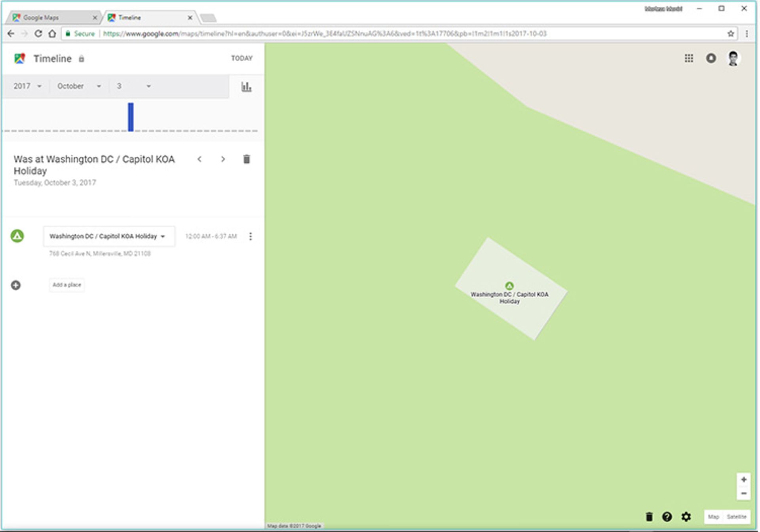The width and height of the screenshot is (760, 532).
Task: Click the browser back arrow
Action: click(x=11, y=34)
